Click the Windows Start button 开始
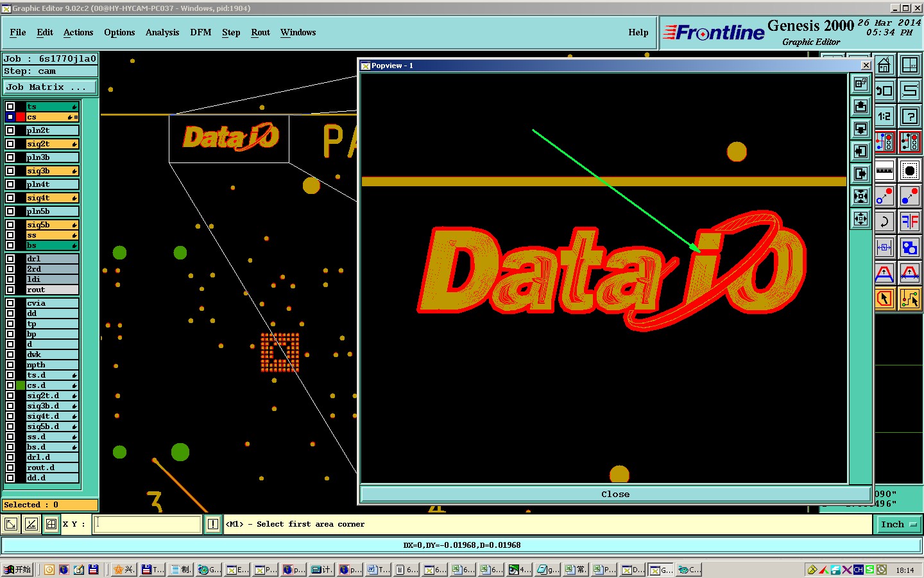This screenshot has height=578, width=924. [x=17, y=570]
